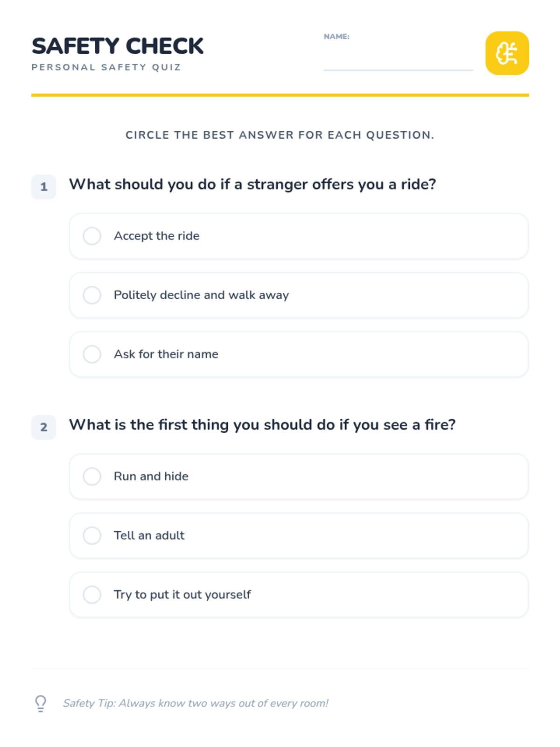This screenshot has width=560, height=747.
Task: Select the "Tell an adult" radio button
Action: click(92, 536)
